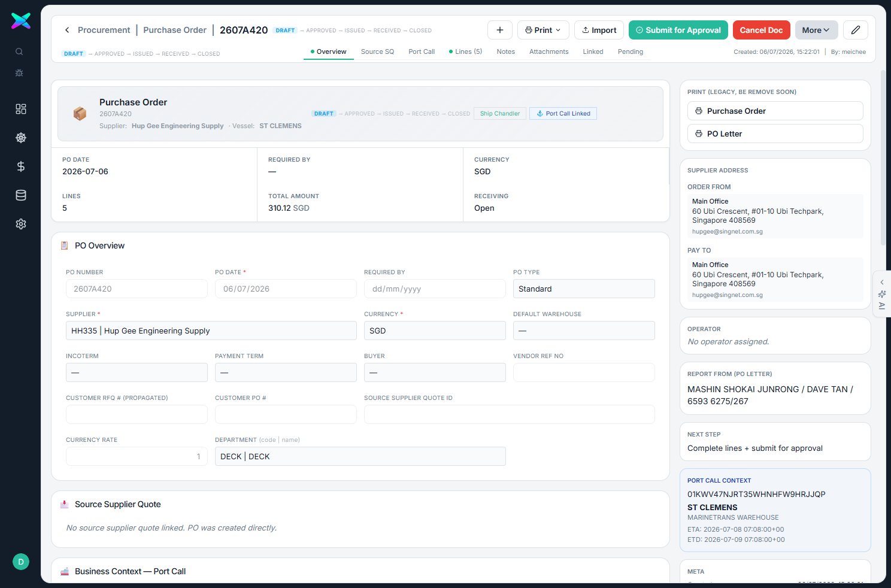The width and height of the screenshot is (891, 588).
Task: Click the Port Call Linked badge
Action: (563, 113)
